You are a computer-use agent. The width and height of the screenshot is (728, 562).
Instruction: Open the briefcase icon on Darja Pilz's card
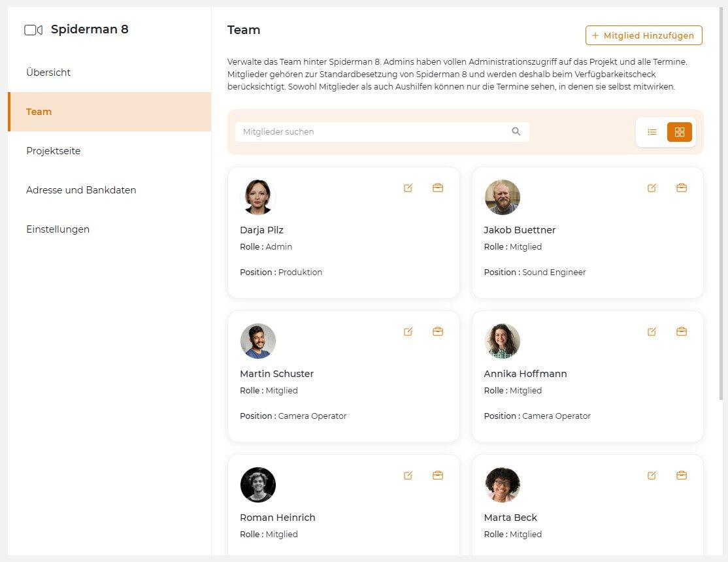coord(438,188)
